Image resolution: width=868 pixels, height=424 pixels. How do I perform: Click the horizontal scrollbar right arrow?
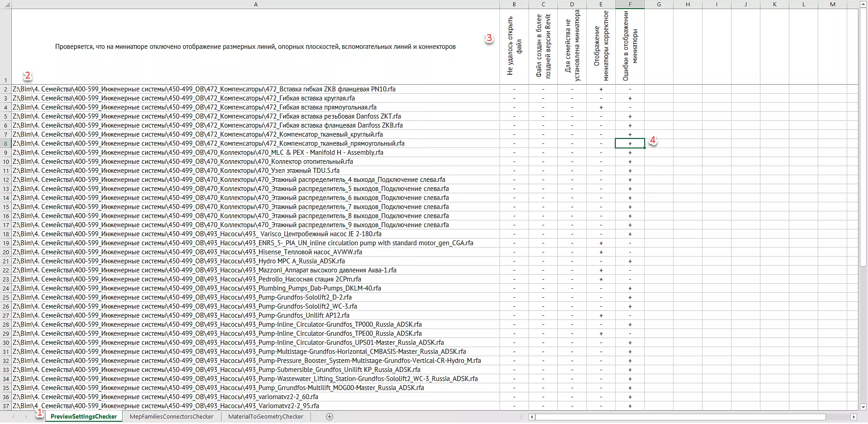coord(854,417)
